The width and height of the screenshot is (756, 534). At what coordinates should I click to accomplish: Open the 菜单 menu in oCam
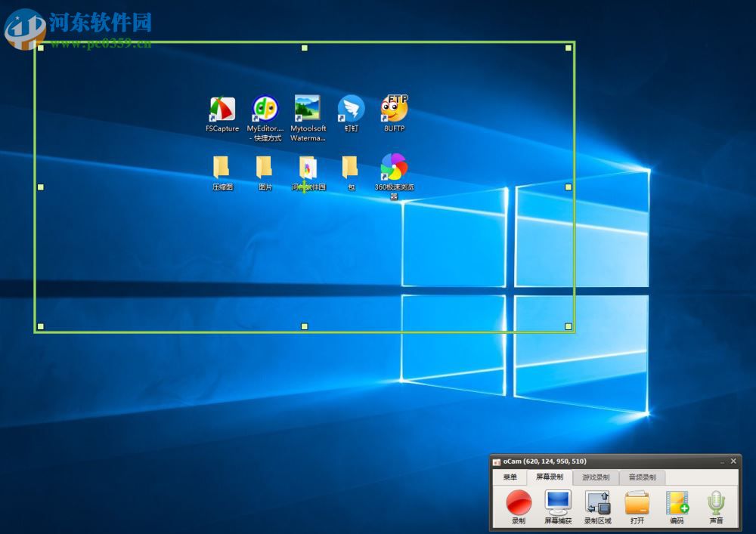510,477
